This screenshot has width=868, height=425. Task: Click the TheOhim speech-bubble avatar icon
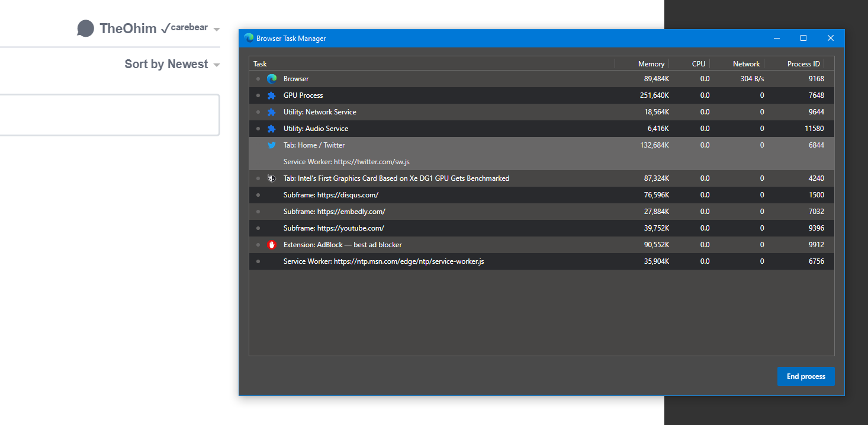[x=86, y=28]
